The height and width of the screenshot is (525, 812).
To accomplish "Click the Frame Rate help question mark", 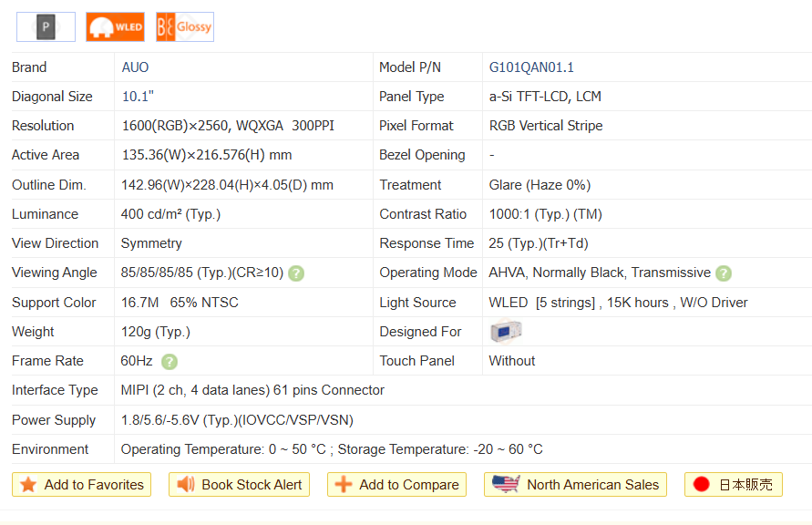I will click(x=170, y=362).
